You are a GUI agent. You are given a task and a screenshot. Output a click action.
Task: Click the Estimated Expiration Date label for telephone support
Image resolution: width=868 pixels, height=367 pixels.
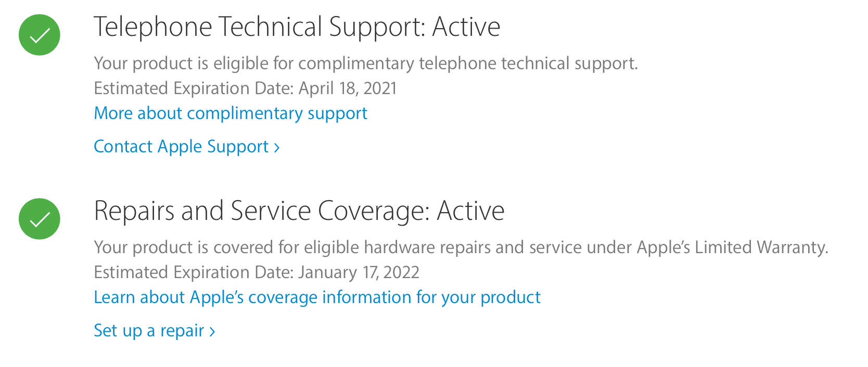(194, 88)
